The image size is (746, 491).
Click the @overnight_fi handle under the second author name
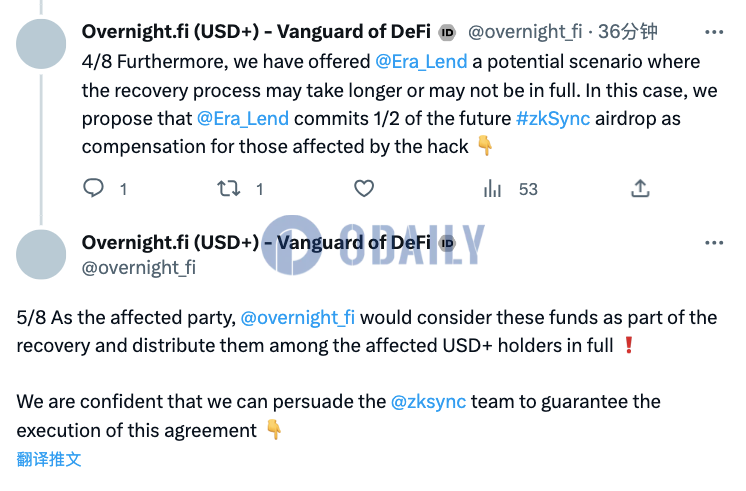pyautogui.click(x=139, y=268)
